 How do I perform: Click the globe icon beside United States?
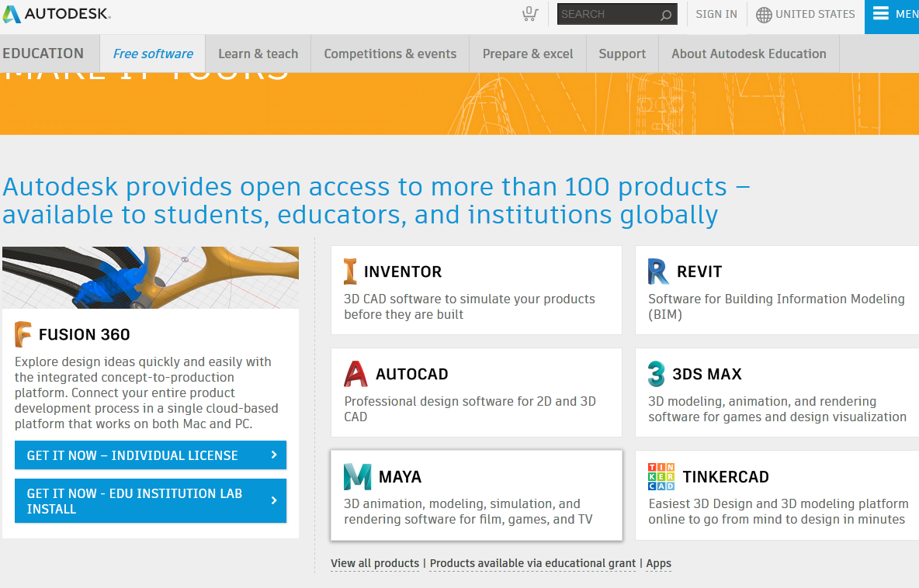pos(764,15)
